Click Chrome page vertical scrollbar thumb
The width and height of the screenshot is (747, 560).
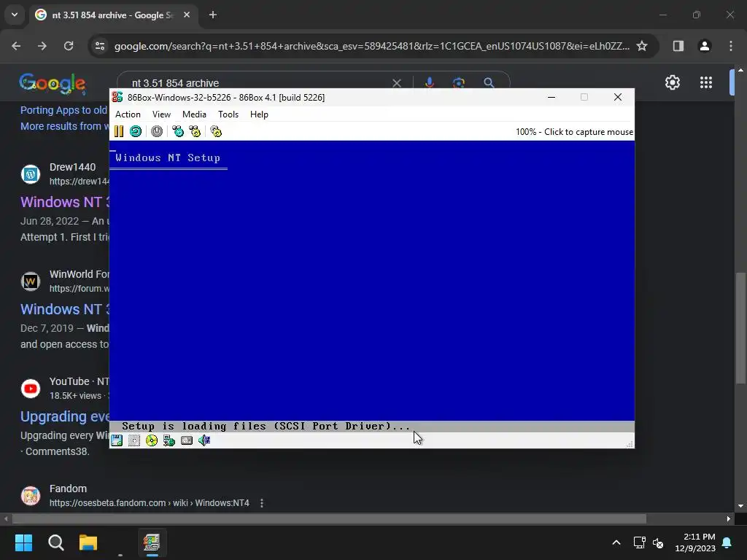point(740,327)
